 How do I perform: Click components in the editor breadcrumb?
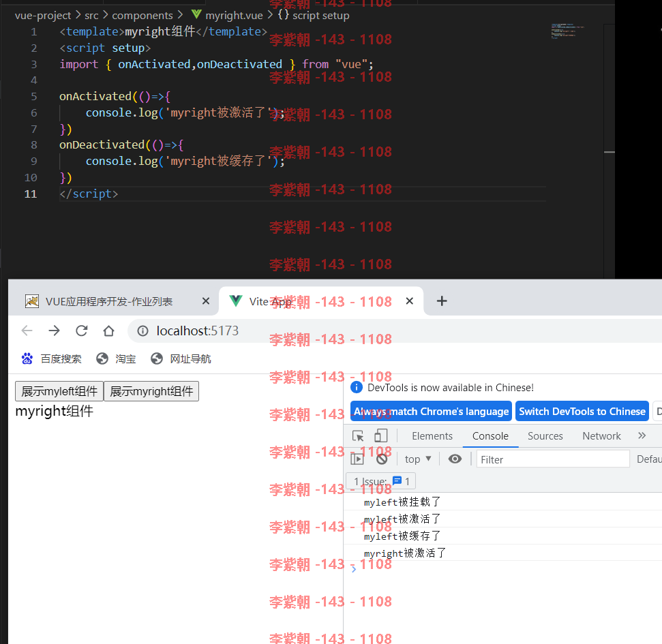click(x=142, y=16)
